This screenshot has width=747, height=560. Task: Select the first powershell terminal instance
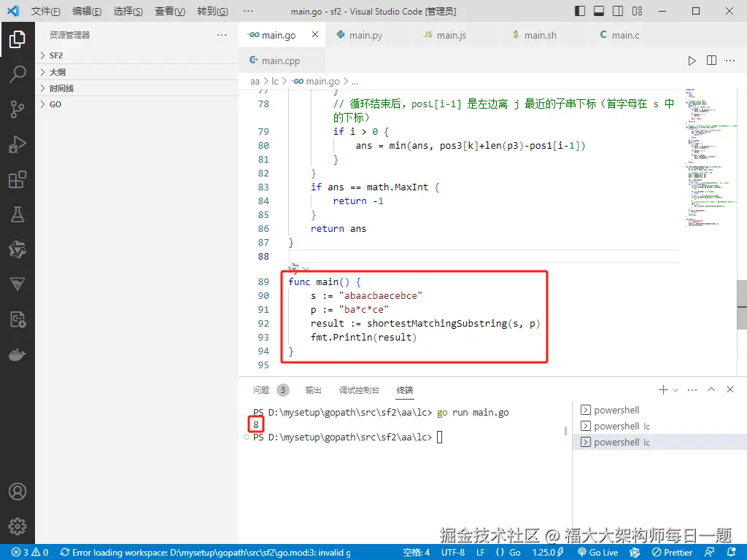(659, 410)
